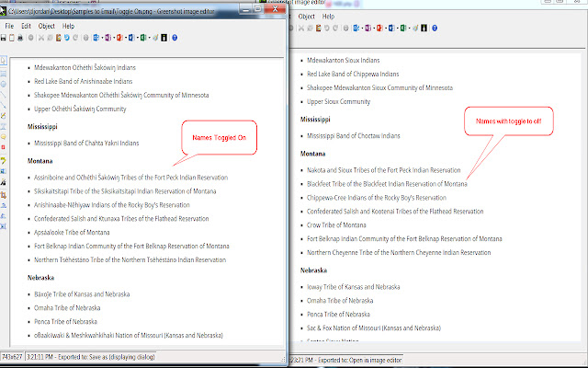This screenshot has width=588, height=368.
Task: Export to Excel in front editor toolbar
Action: 143,38
